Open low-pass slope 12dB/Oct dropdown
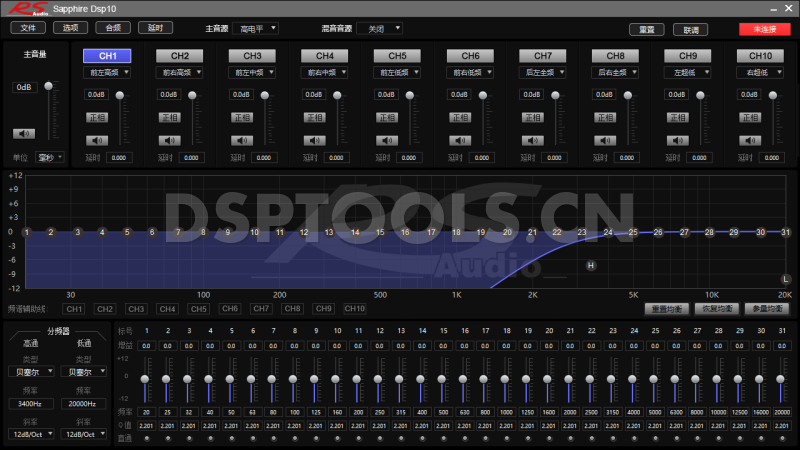Screen dimensions: 800x450 click(x=84, y=434)
